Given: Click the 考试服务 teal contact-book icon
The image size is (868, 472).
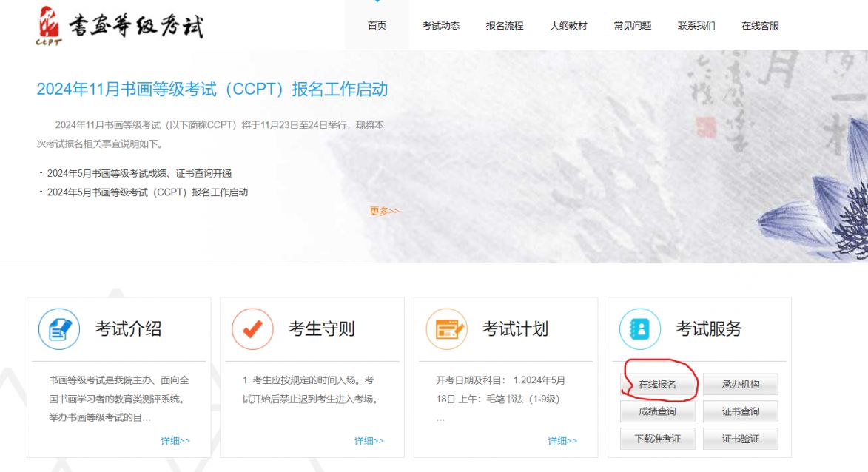Looking at the screenshot, I should (x=640, y=329).
